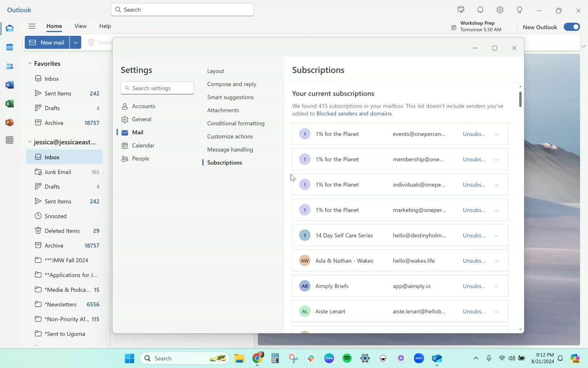Open Layout mail settings
This screenshot has width=588, height=368.
click(x=215, y=71)
